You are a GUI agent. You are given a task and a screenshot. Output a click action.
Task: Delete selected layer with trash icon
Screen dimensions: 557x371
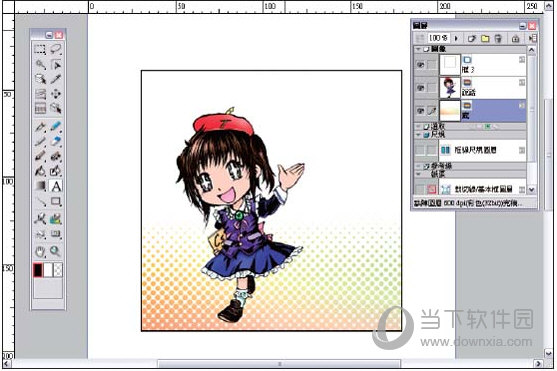click(x=498, y=38)
